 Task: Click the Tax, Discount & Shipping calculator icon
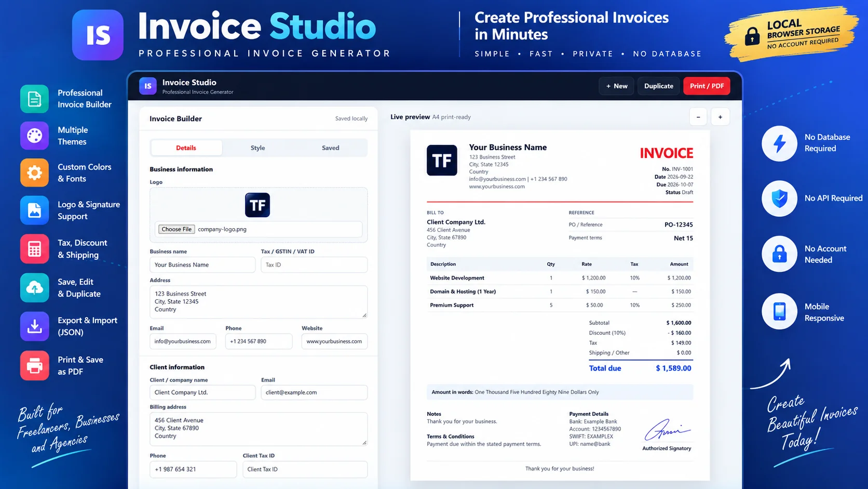tap(34, 249)
